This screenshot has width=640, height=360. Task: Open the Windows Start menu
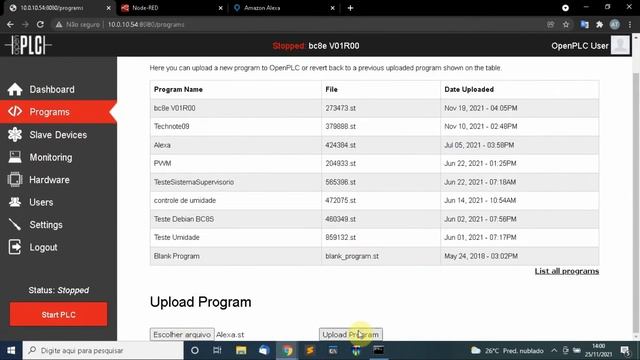[x=11, y=350]
